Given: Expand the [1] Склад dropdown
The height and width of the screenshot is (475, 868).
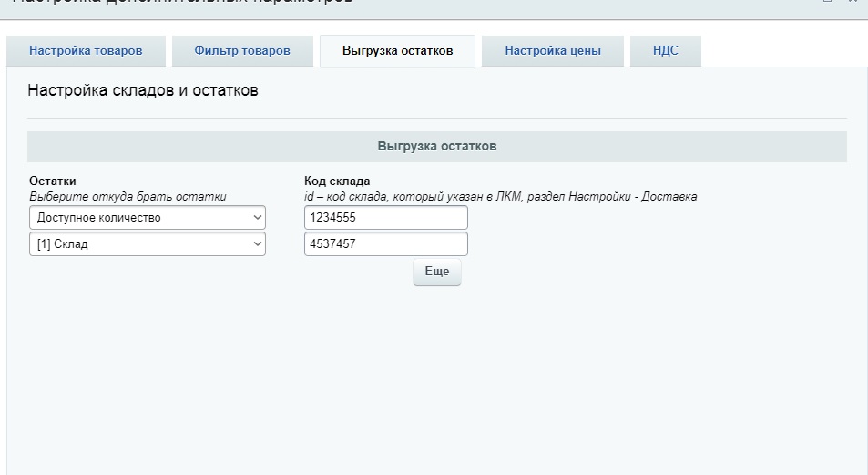Looking at the screenshot, I should [147, 244].
